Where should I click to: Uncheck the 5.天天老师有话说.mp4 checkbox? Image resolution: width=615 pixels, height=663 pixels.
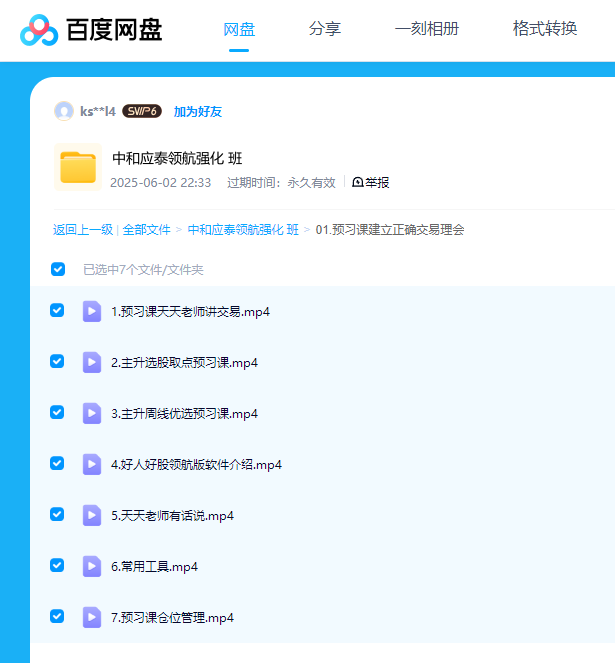(x=57, y=514)
